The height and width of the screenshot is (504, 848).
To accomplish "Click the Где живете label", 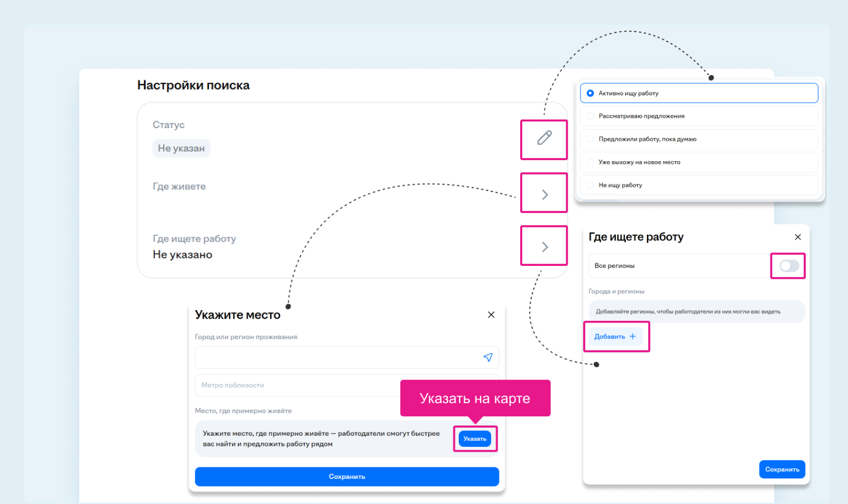I will 179,186.
